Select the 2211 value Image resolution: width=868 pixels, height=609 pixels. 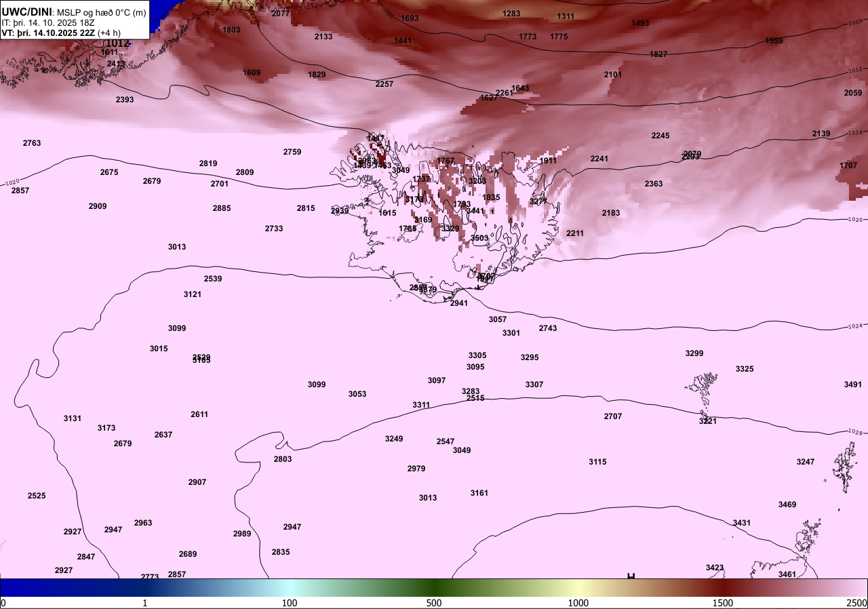tap(575, 233)
